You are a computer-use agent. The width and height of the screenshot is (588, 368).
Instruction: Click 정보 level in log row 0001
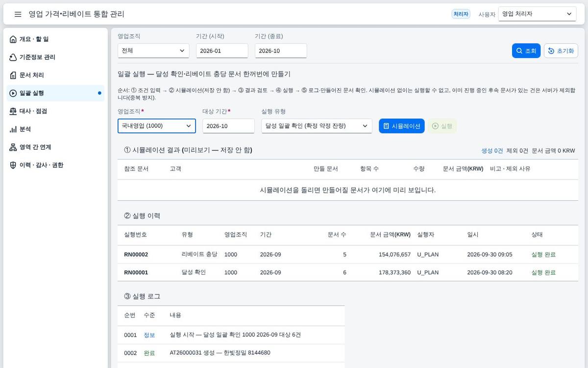tap(149, 335)
